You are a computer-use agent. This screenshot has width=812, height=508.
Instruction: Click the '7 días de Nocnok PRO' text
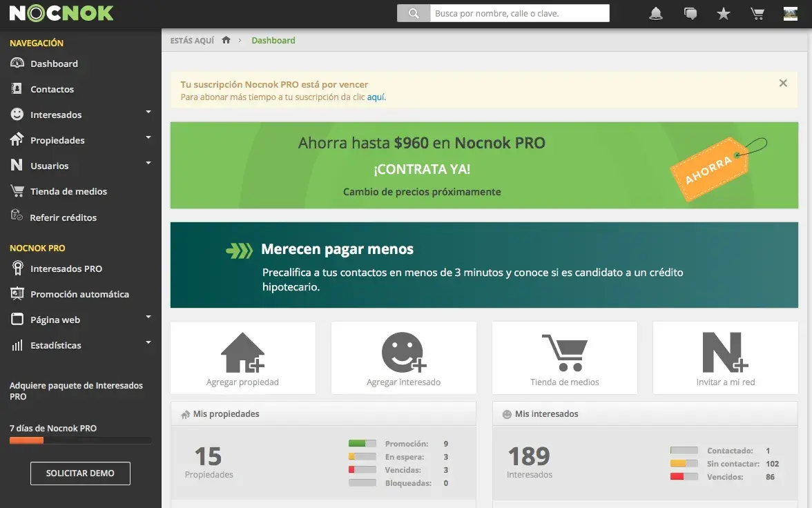[52, 428]
